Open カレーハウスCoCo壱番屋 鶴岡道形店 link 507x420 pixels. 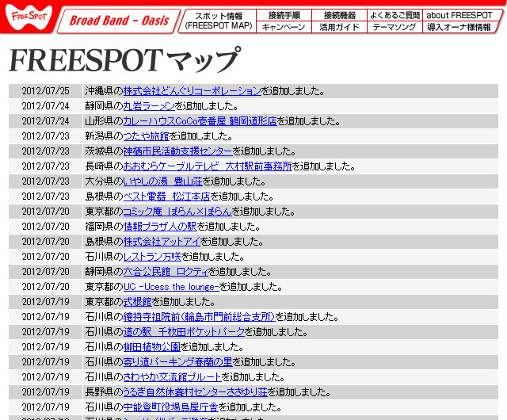pyautogui.click(x=200, y=121)
